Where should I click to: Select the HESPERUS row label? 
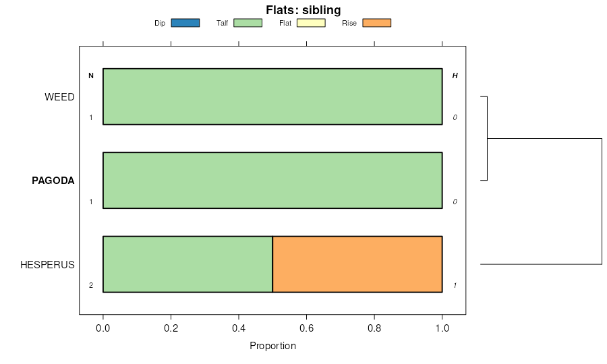(47, 264)
